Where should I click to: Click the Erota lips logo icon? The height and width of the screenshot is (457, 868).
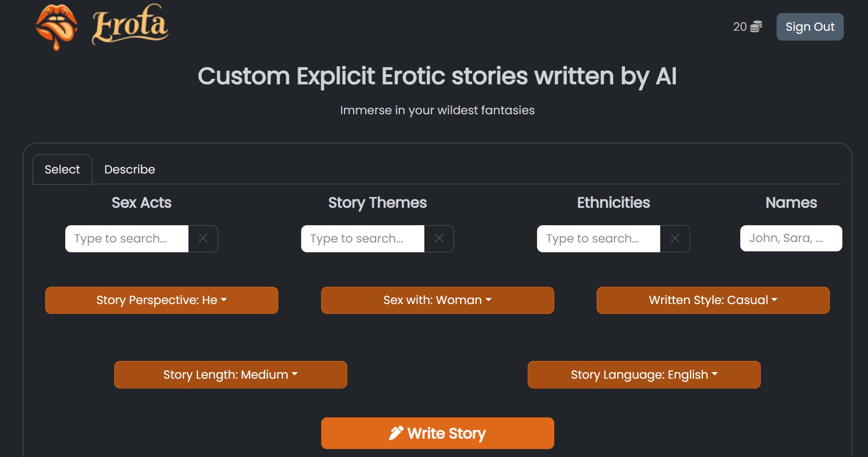[x=56, y=27]
